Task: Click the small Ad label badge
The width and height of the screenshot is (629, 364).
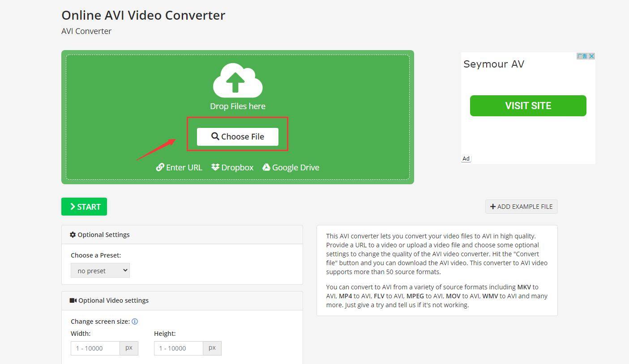Action: pos(466,158)
